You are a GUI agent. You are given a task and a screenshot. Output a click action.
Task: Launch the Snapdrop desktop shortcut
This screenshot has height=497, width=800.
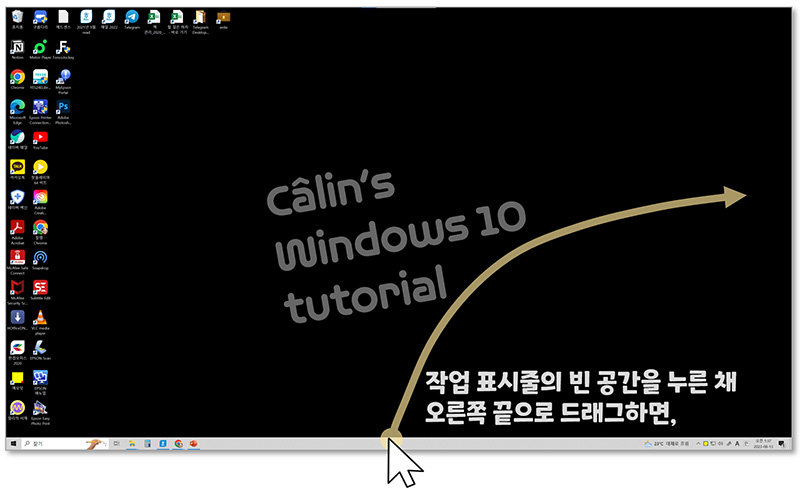40,260
